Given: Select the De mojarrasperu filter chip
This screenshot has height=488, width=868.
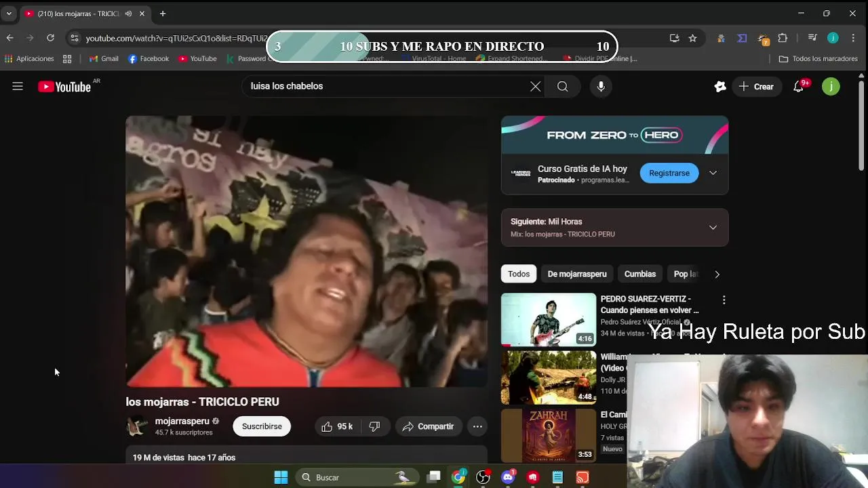Looking at the screenshot, I should coord(577,274).
